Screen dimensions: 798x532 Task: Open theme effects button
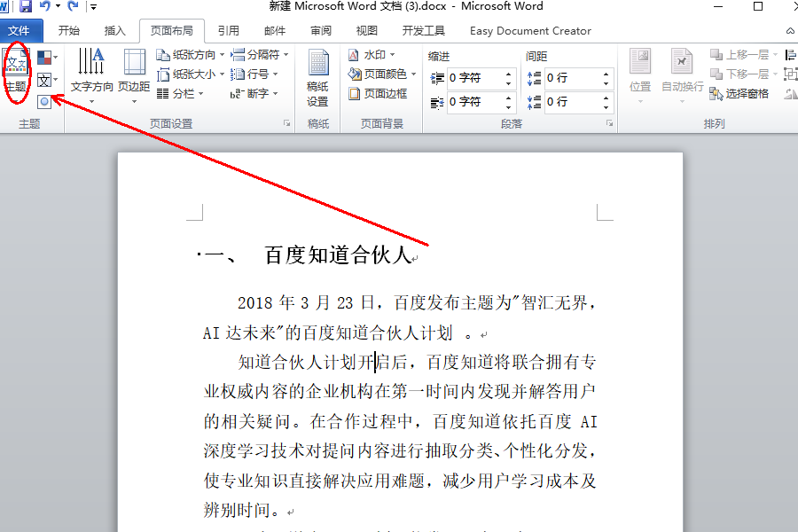(x=45, y=101)
